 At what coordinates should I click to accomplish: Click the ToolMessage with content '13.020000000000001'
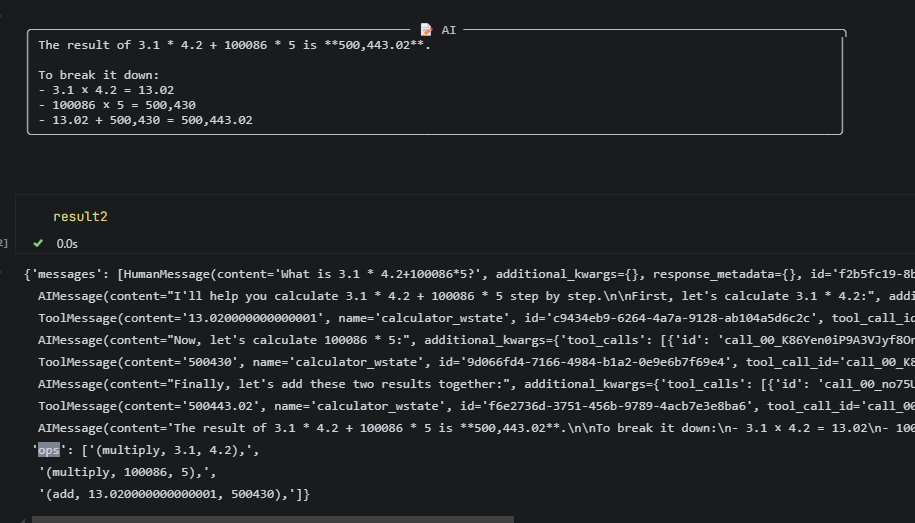coord(476,318)
